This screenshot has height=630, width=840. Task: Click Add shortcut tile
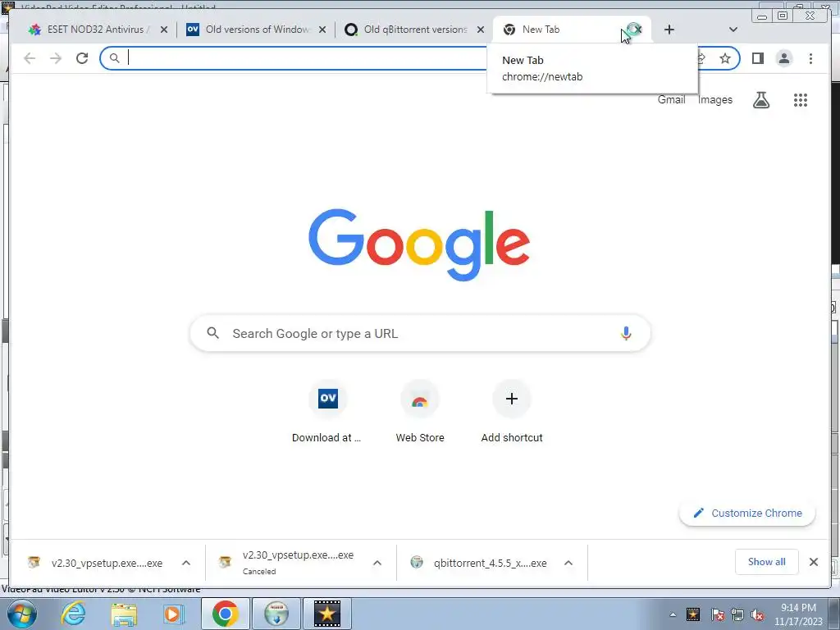[x=512, y=412]
